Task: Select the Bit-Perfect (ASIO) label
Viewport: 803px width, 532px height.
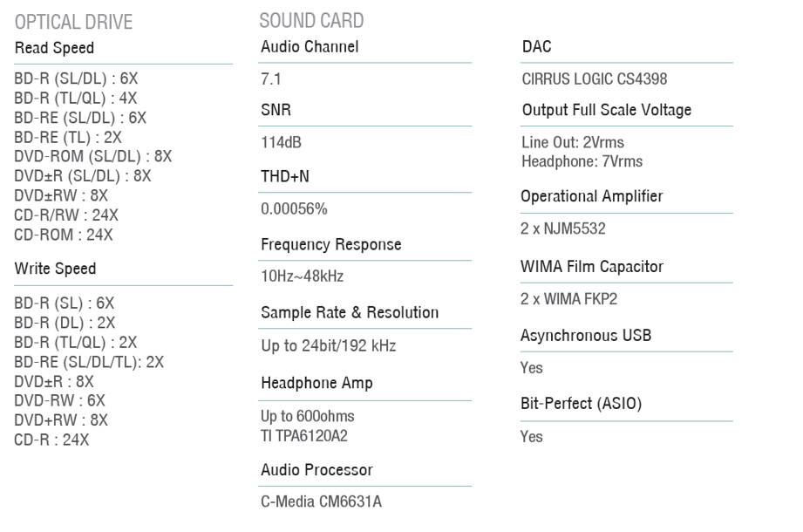Action: point(582,404)
